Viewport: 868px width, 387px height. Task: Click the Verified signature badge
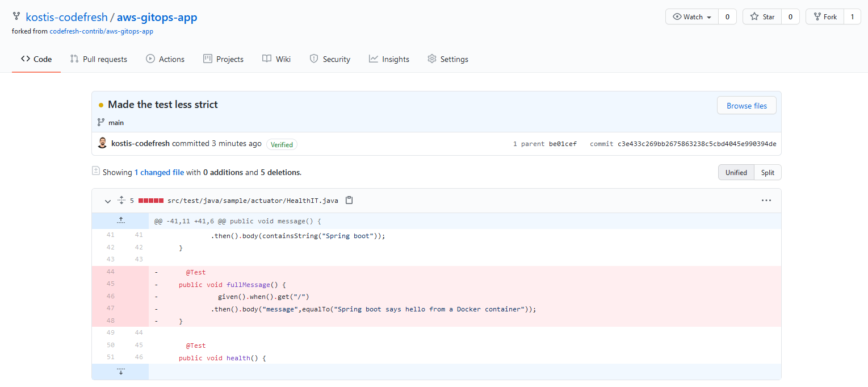coord(282,144)
